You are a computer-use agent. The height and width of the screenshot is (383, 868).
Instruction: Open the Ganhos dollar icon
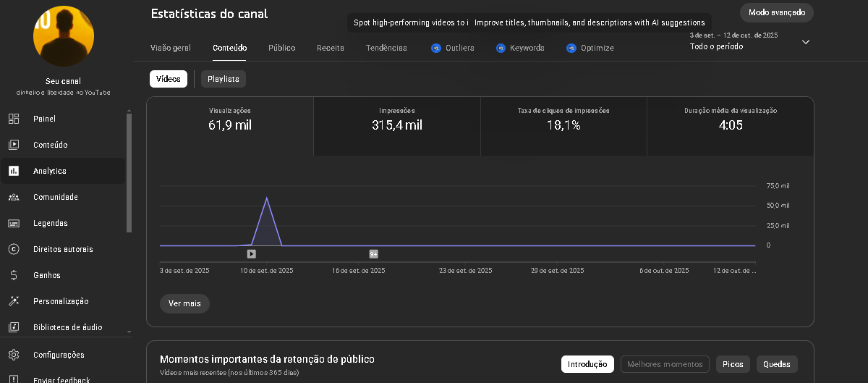click(14, 275)
